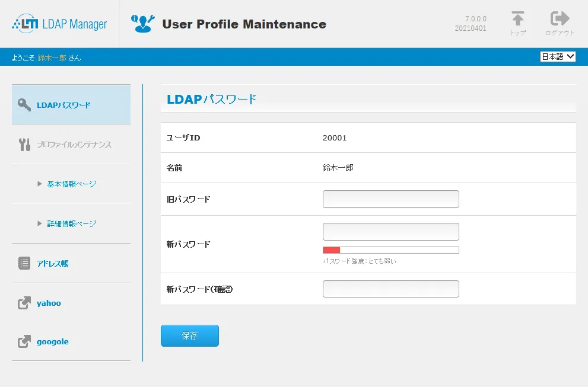Focus the 新パスワード input field
This screenshot has height=387, width=588.
(391, 232)
